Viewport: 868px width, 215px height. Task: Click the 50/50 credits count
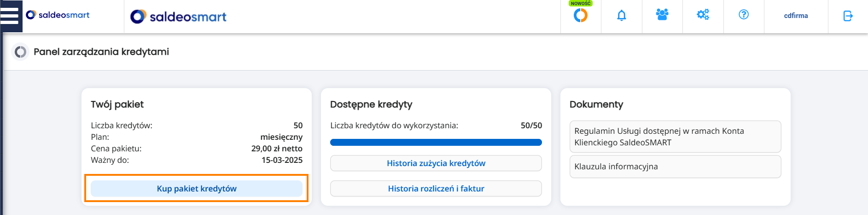pos(531,125)
